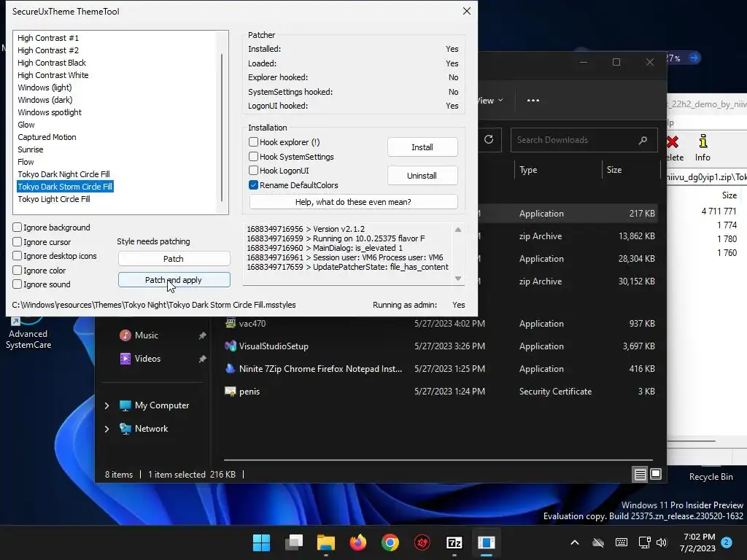Click the Patch and apply button
This screenshot has height=560, width=747.
click(x=174, y=280)
